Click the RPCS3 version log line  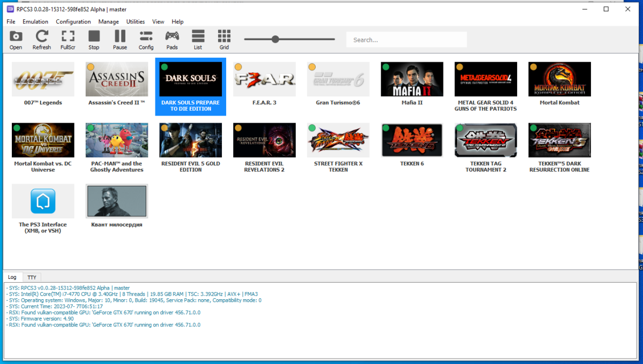(68, 288)
